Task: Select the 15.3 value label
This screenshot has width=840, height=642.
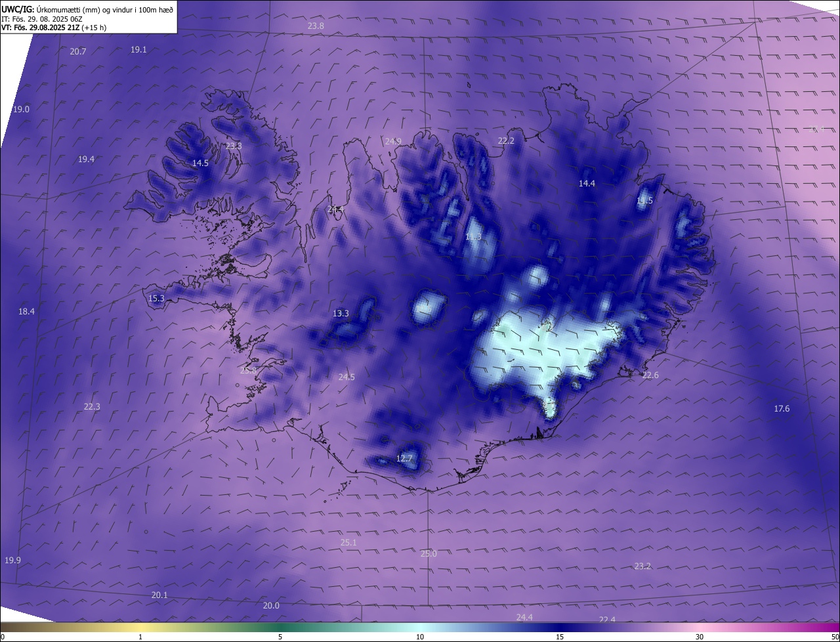Action: point(156,298)
